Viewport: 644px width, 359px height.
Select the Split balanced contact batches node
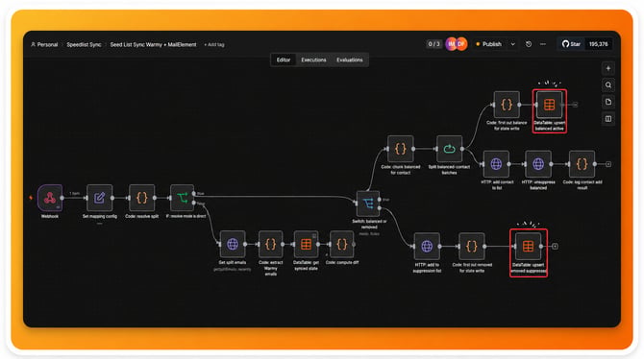click(x=449, y=149)
